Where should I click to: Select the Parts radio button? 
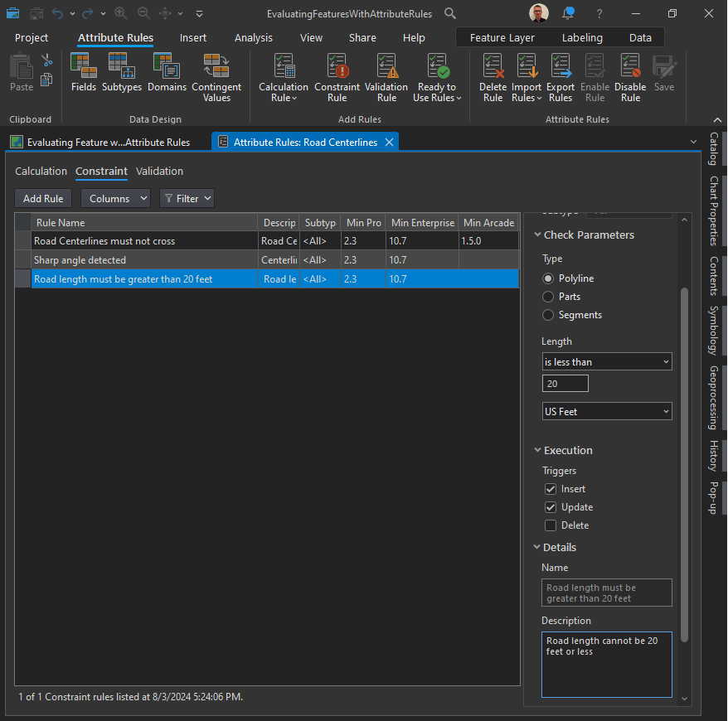coord(548,297)
